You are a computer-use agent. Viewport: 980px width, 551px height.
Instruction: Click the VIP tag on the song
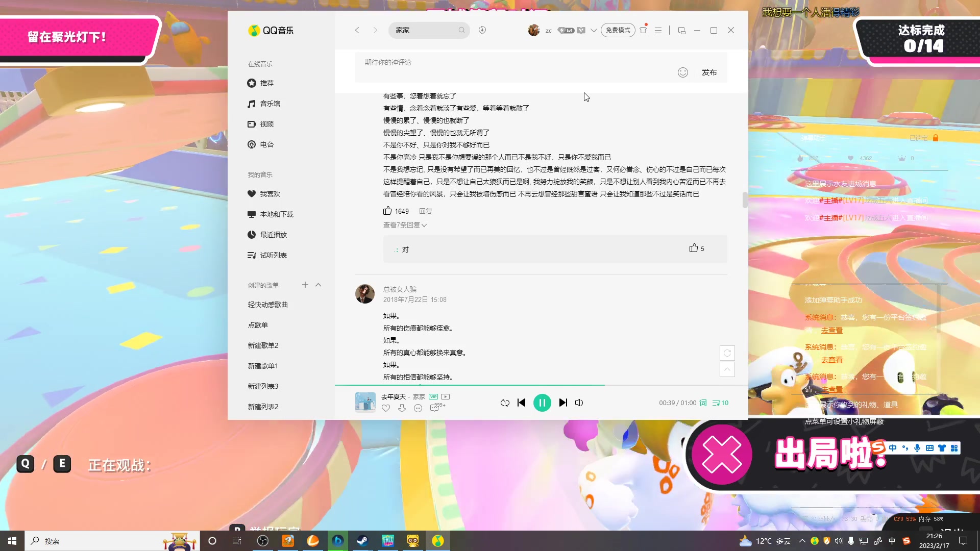(x=433, y=396)
